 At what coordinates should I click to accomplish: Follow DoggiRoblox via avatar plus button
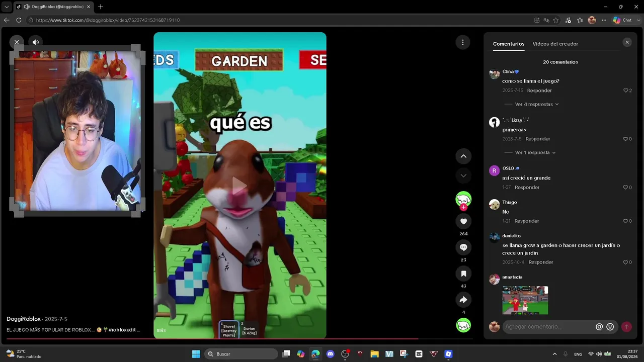(463, 207)
